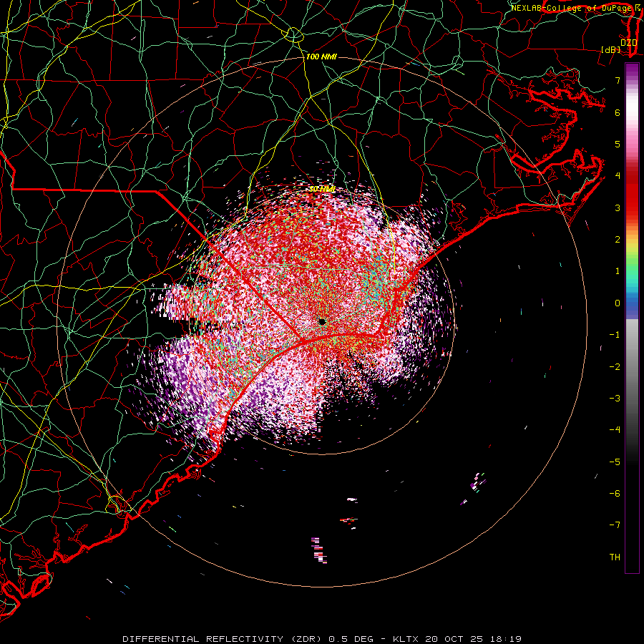The height and width of the screenshot is (644, 644).
Task: Click the '18:19' time in the caption
Action: point(507,639)
